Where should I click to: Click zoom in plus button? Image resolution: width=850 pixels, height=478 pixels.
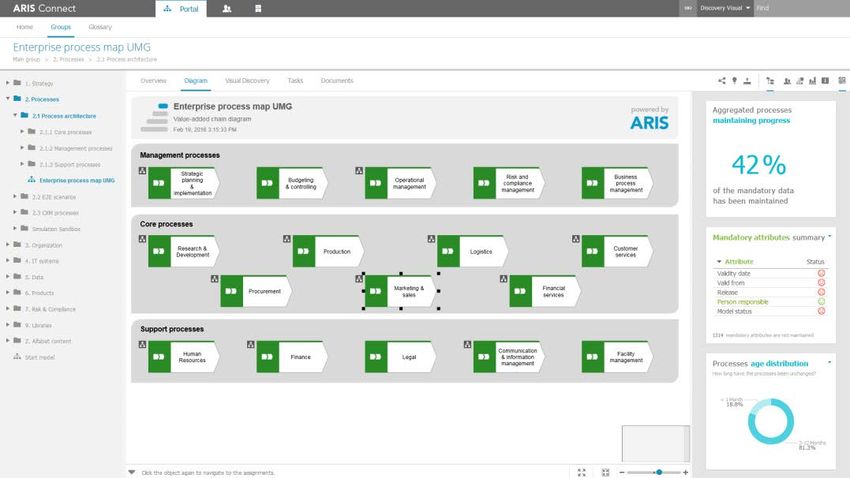click(x=686, y=473)
